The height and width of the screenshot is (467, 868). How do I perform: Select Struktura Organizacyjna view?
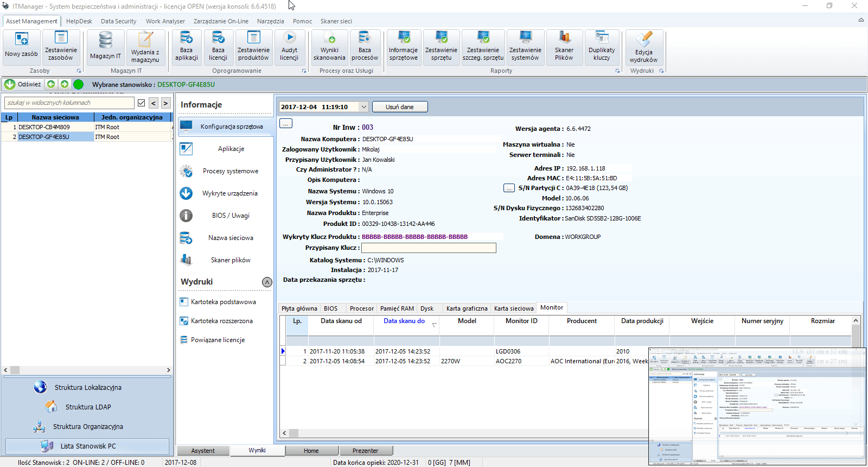coord(88,426)
